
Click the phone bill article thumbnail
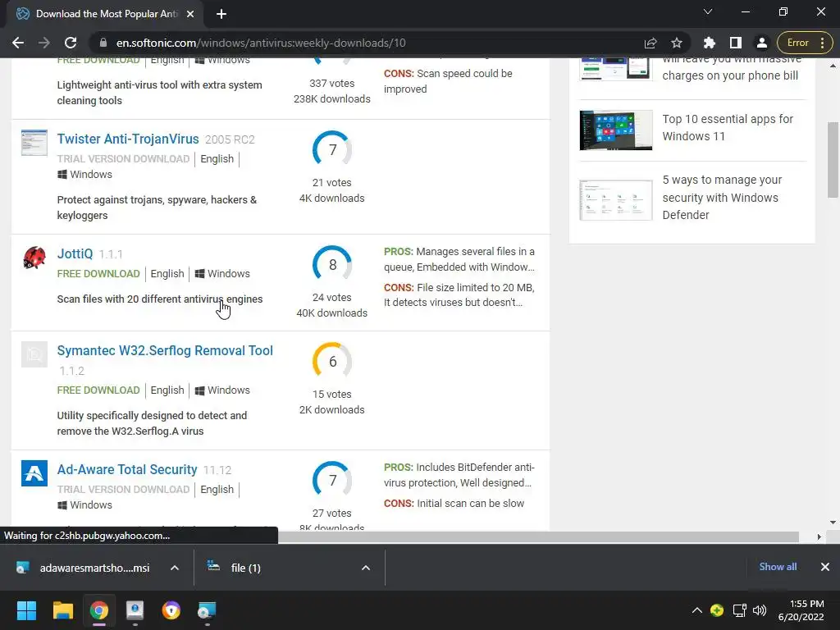pyautogui.click(x=616, y=69)
